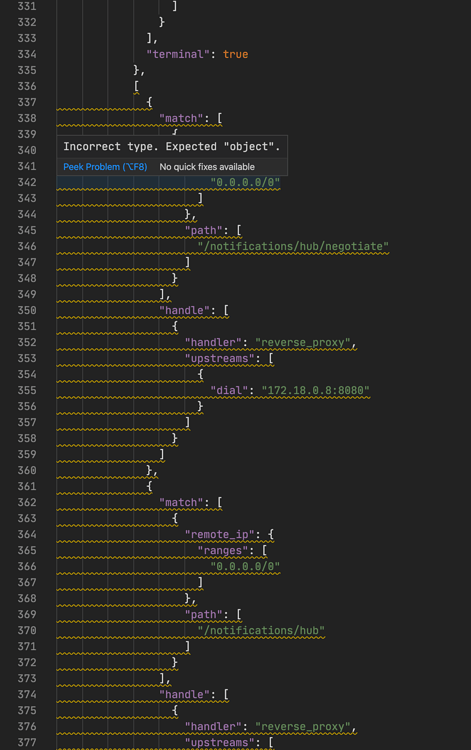Click line number 345 in the gutter
This screenshot has height=750, width=471.
point(27,231)
